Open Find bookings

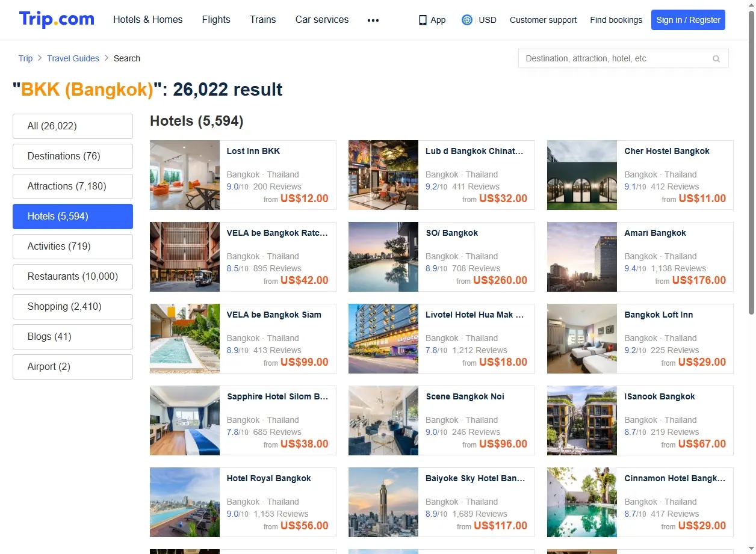(x=616, y=20)
